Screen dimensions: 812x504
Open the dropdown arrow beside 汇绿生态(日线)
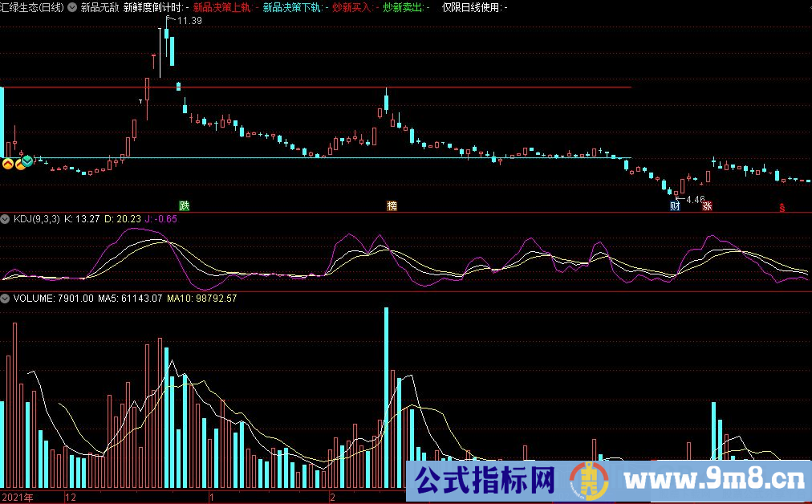tap(72, 7)
